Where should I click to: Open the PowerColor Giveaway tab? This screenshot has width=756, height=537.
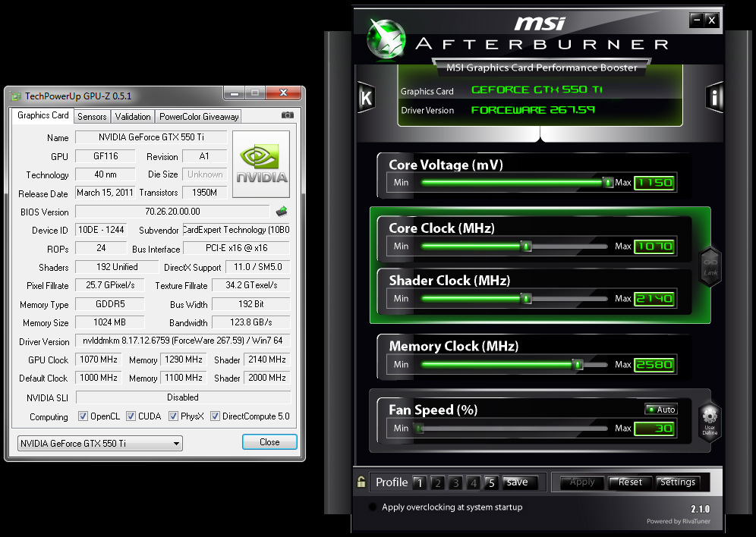(199, 117)
